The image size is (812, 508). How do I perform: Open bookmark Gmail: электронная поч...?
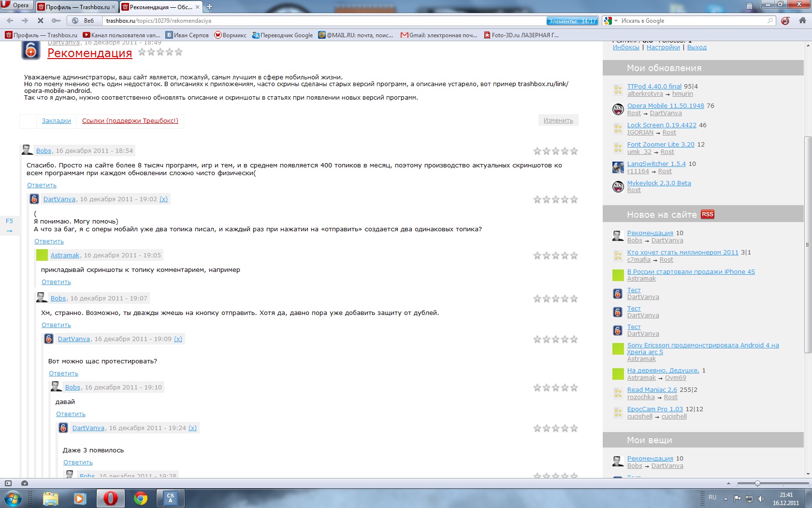pos(439,35)
